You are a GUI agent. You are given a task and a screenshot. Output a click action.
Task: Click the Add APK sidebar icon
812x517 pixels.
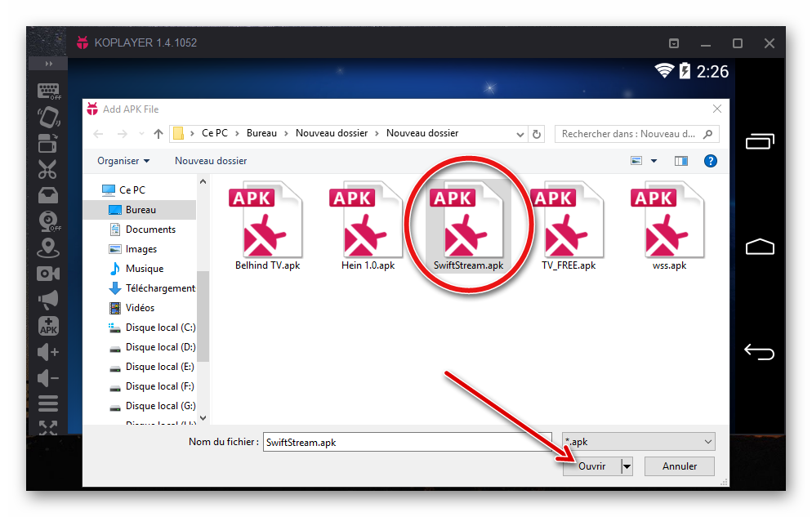pos(48,325)
